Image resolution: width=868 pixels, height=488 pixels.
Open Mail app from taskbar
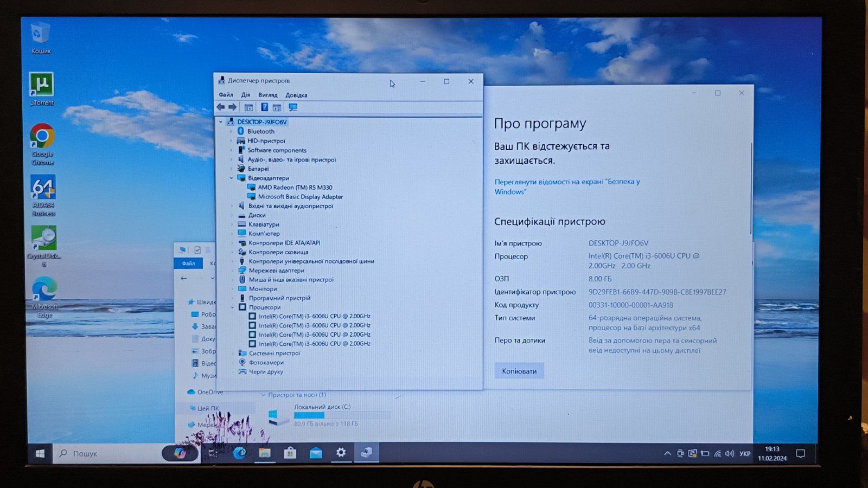point(316,453)
